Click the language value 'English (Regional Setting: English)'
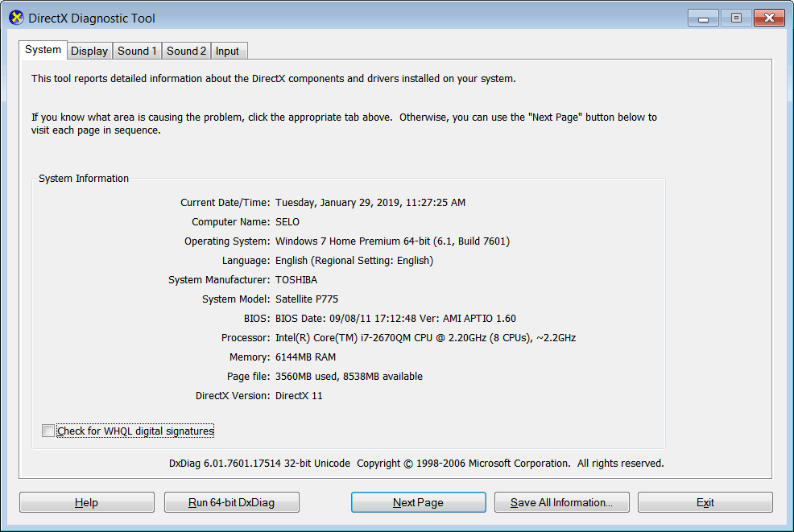Viewport: 794px width, 532px height. (x=354, y=260)
